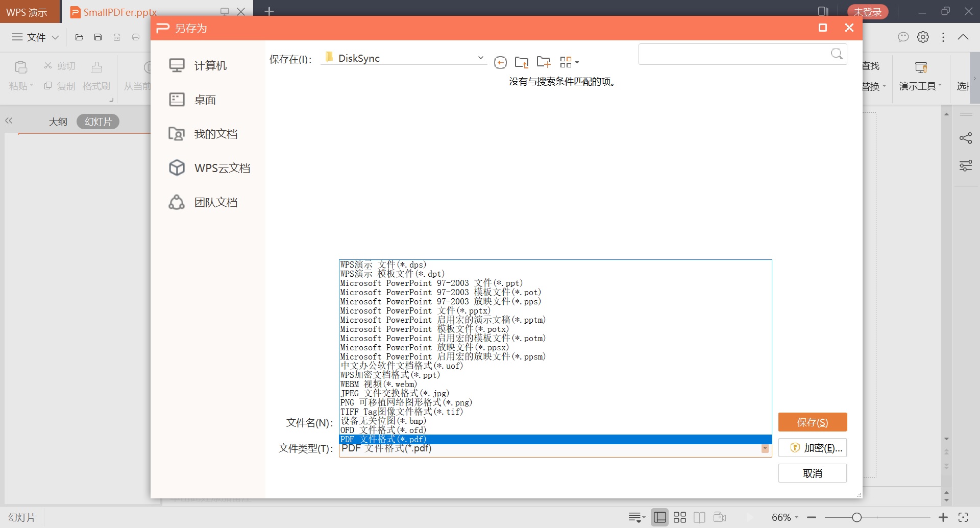The width and height of the screenshot is (980, 528).
Task: Choose My Documents folder location
Action: (215, 134)
